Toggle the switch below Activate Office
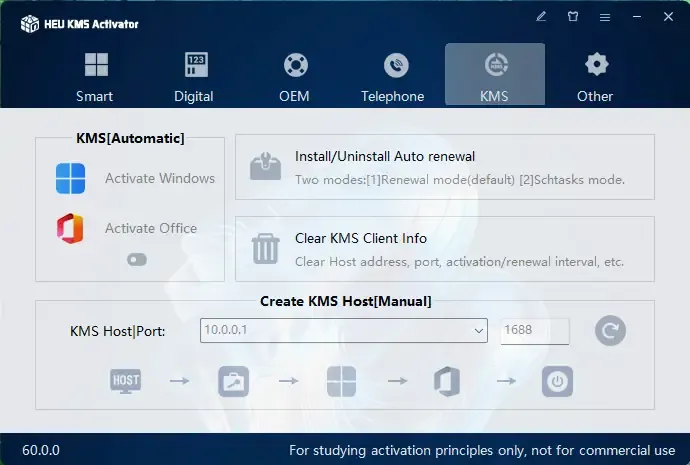The width and height of the screenshot is (690, 465). (x=137, y=260)
